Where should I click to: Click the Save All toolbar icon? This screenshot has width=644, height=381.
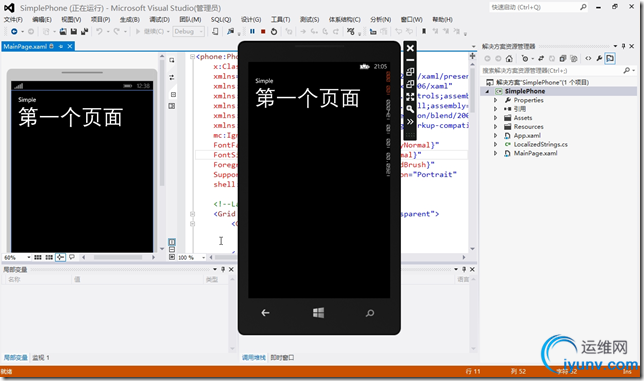click(84, 31)
